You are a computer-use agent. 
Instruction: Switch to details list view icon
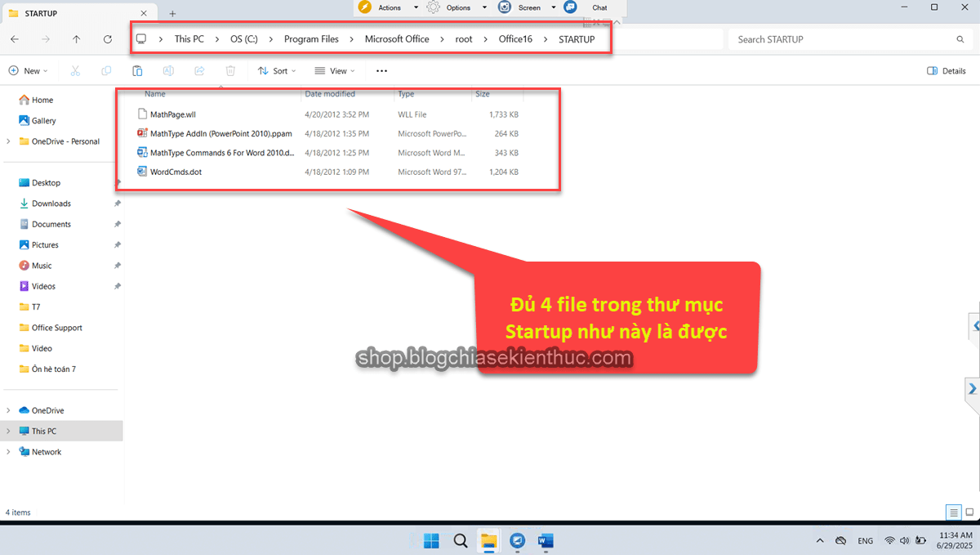(953, 512)
